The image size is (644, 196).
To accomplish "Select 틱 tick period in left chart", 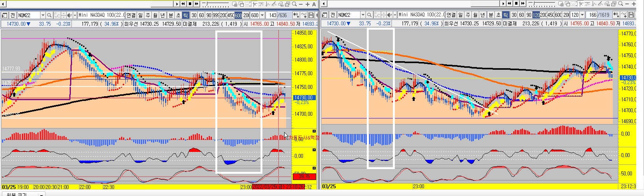I will coord(186,15).
